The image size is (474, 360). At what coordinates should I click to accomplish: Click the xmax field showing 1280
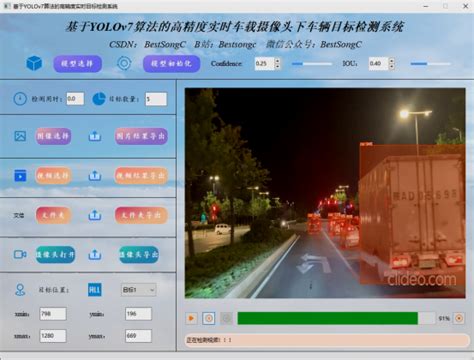click(53, 336)
